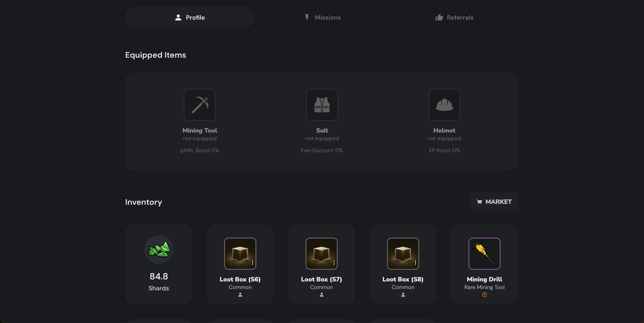Switch to the Profile tab

pos(190,17)
